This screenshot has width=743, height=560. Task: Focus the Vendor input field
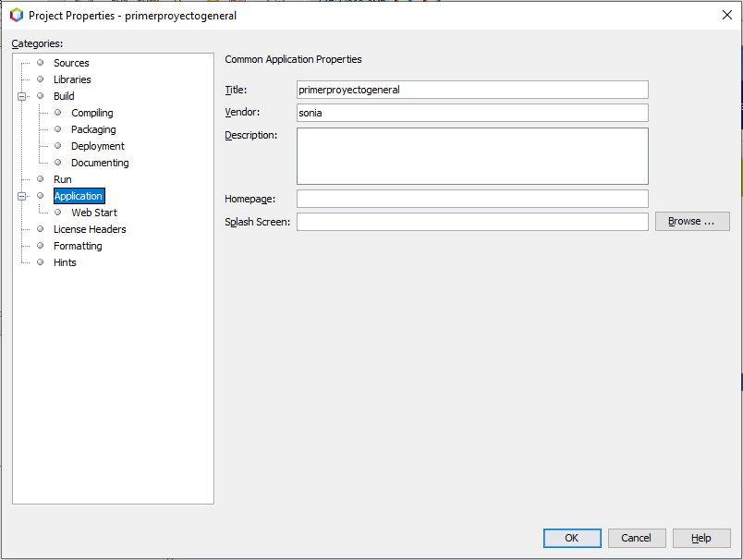471,113
